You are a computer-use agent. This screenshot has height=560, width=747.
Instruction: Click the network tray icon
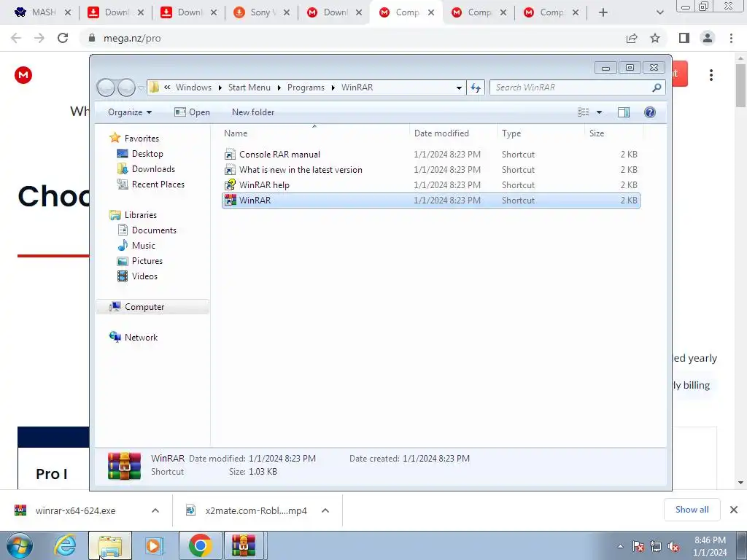(656, 547)
